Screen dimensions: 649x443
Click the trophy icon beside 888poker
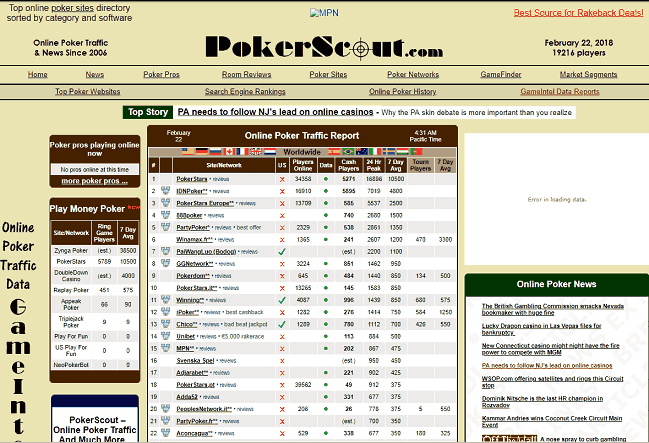click(166, 215)
